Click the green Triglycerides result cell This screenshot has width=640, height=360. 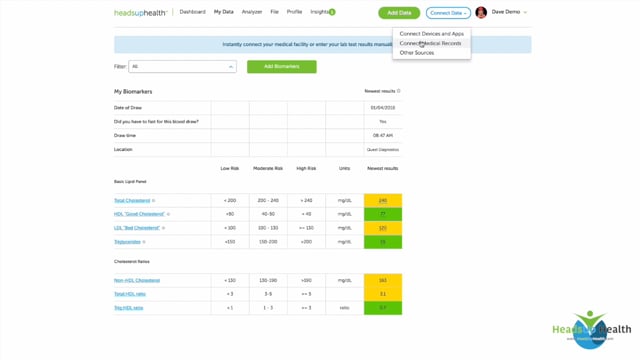point(383,242)
